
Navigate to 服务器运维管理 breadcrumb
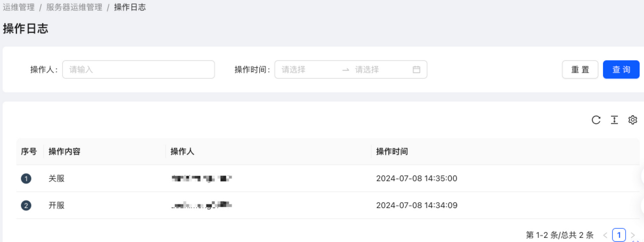click(x=74, y=7)
